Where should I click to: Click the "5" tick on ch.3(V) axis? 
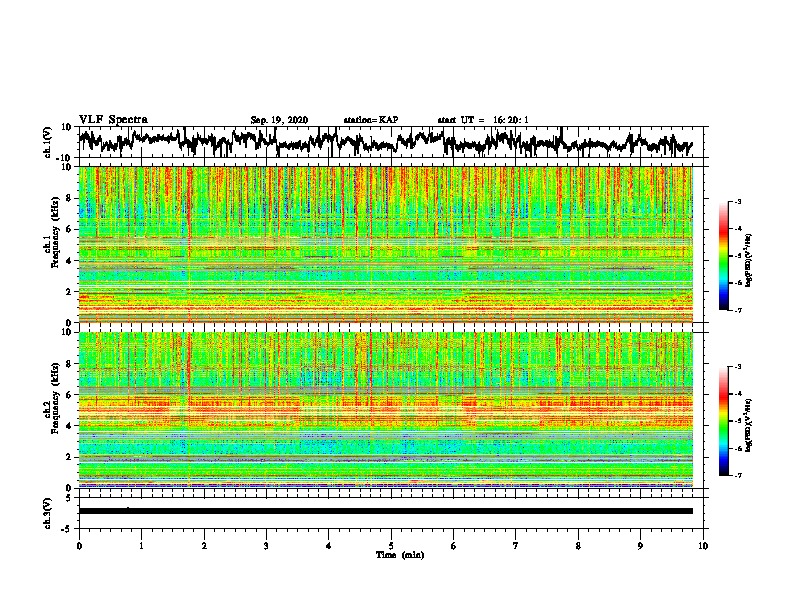[69, 498]
